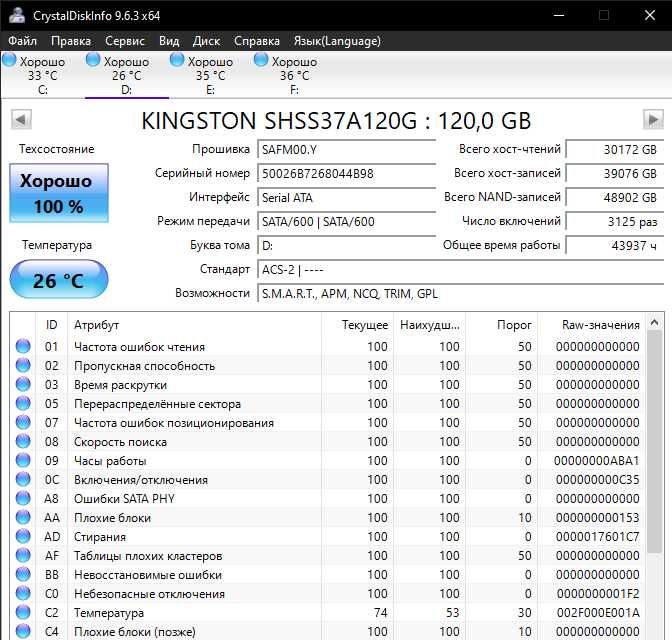Click status icon for attribute 05 Перераспределённые сектора
This screenshot has height=640, width=672.
coord(23,403)
